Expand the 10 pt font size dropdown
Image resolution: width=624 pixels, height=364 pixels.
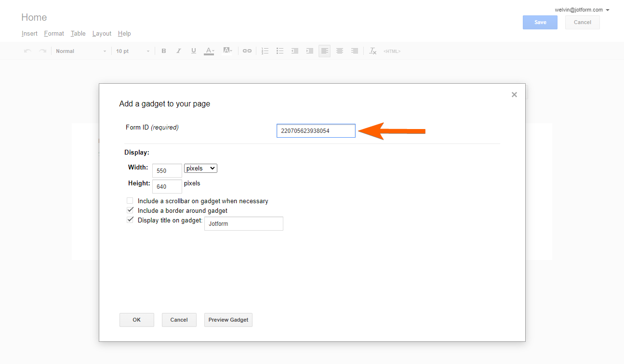point(133,51)
